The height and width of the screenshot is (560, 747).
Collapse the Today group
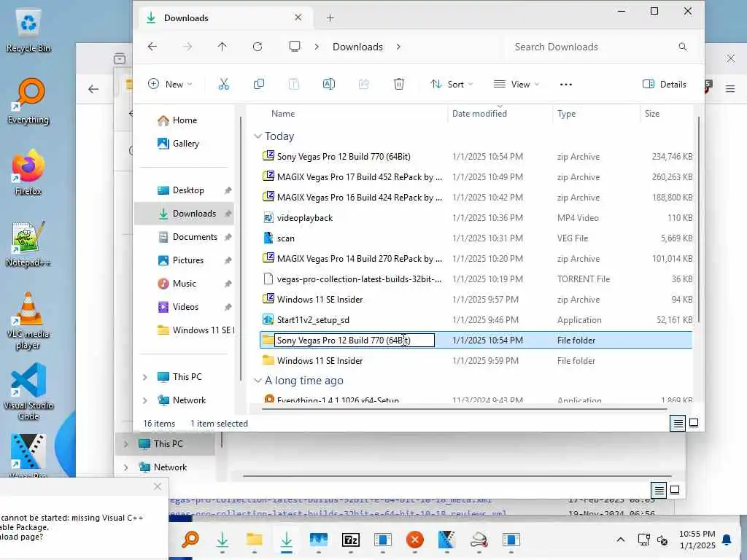258,136
